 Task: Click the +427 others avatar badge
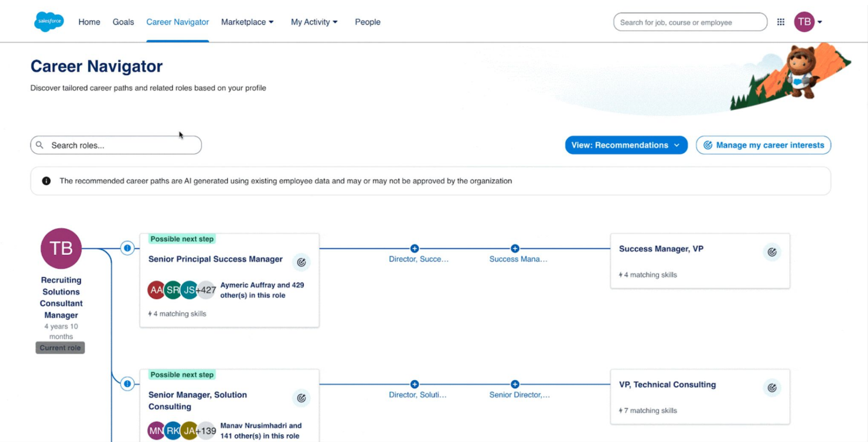click(x=206, y=290)
